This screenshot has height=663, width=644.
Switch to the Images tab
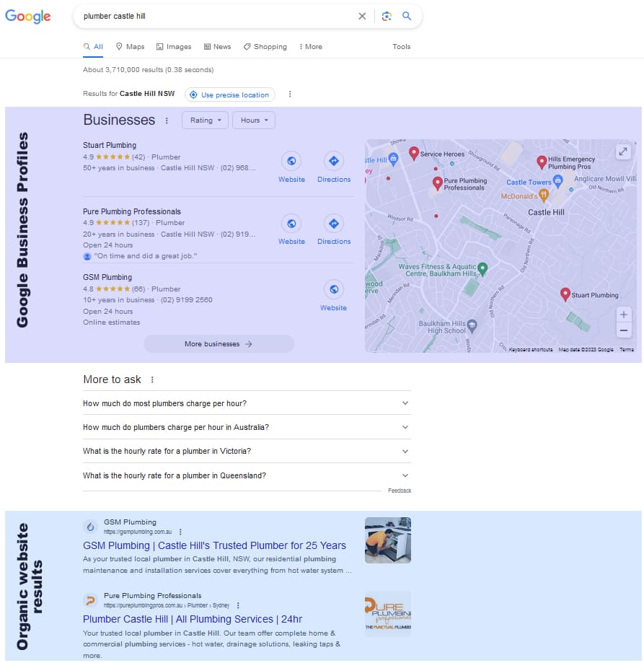click(x=174, y=47)
